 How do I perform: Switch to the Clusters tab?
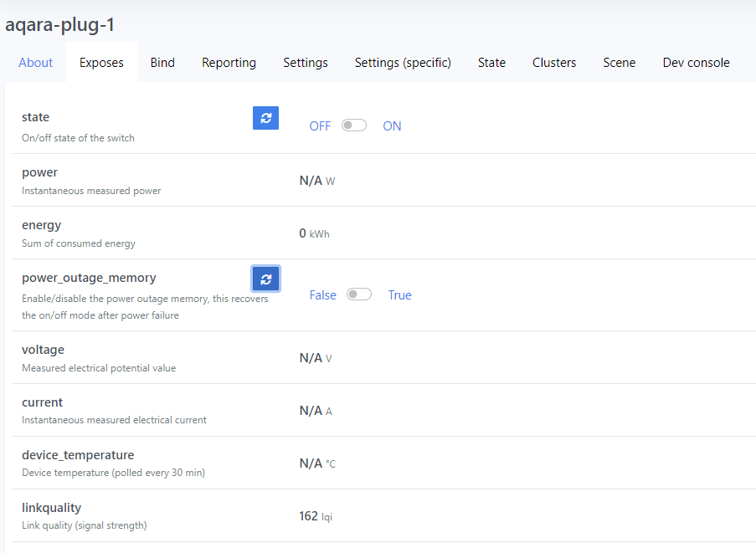554,63
